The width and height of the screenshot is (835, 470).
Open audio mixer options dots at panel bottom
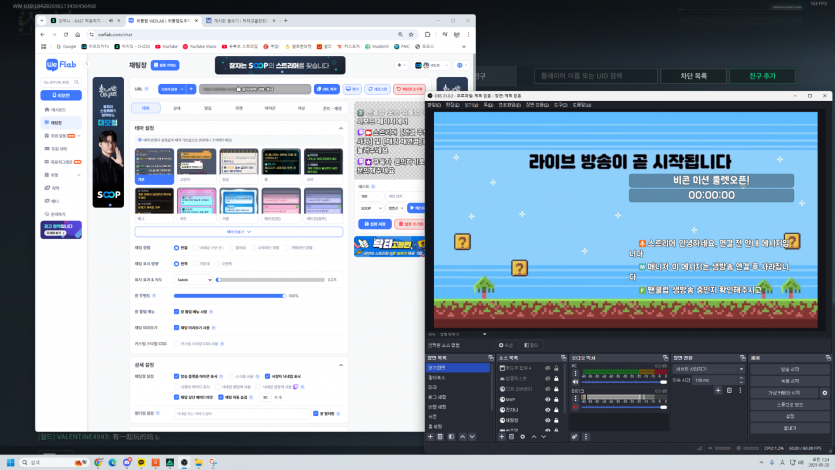pyautogui.click(x=586, y=436)
